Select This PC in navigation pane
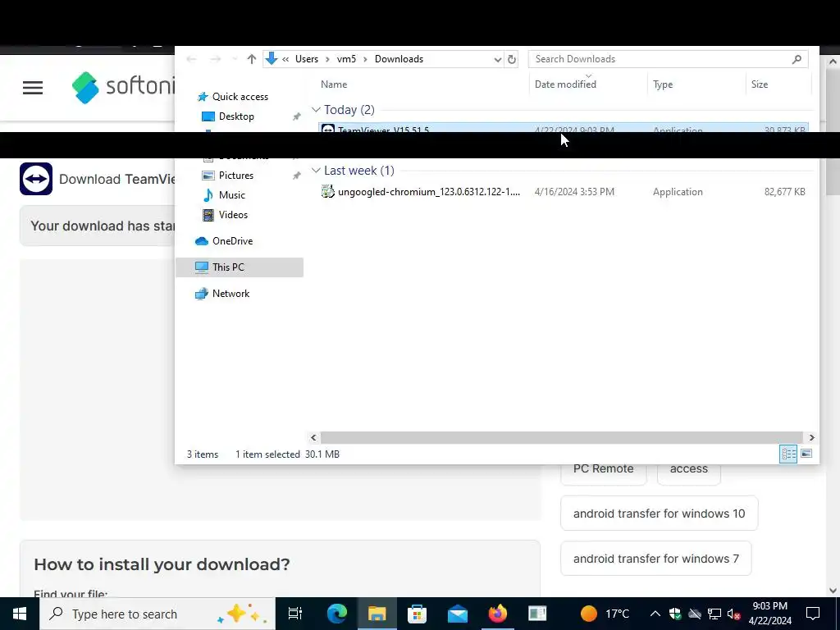 click(x=240, y=267)
